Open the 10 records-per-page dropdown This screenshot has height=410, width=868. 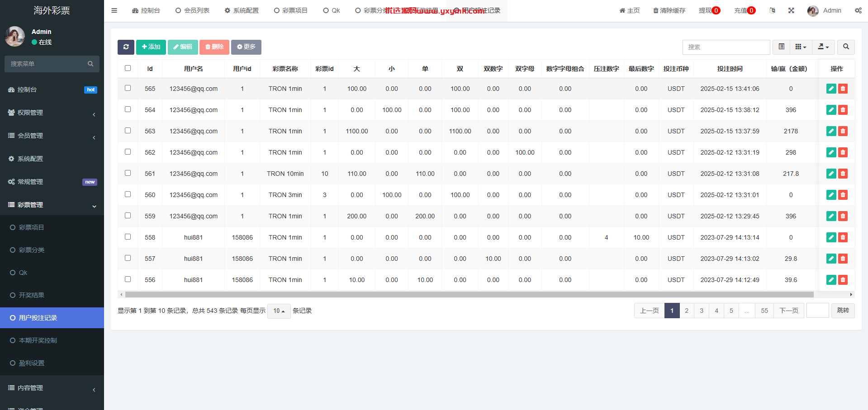279,311
